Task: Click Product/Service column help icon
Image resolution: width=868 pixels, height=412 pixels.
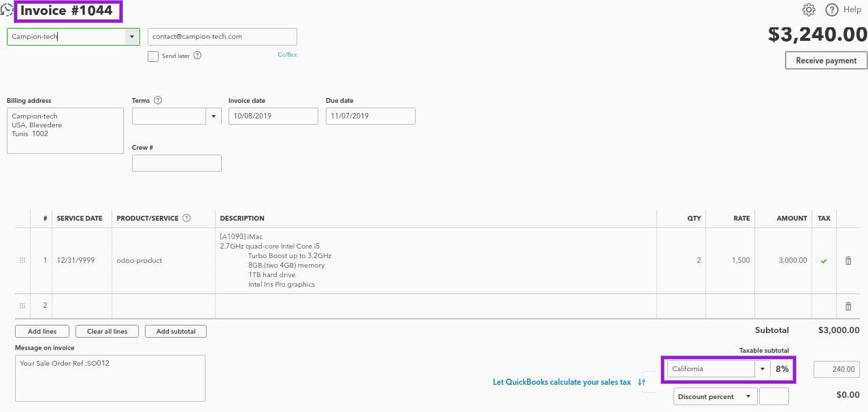Action: tap(186, 219)
